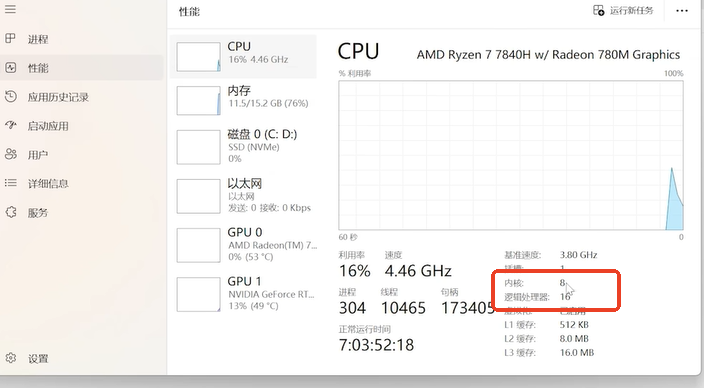Select the 内存 mini graph thumbnail
Screen dimensions: 704x388
198,101
